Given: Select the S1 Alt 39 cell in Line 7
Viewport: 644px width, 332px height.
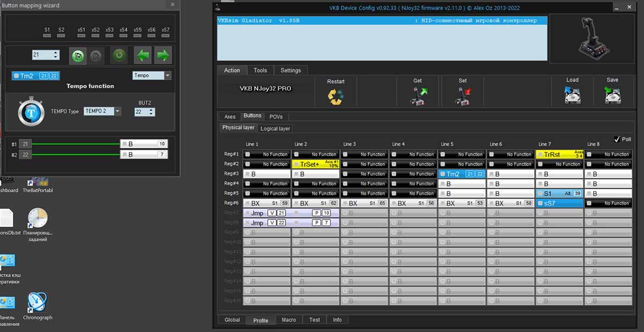Looking at the screenshot, I should pos(560,193).
